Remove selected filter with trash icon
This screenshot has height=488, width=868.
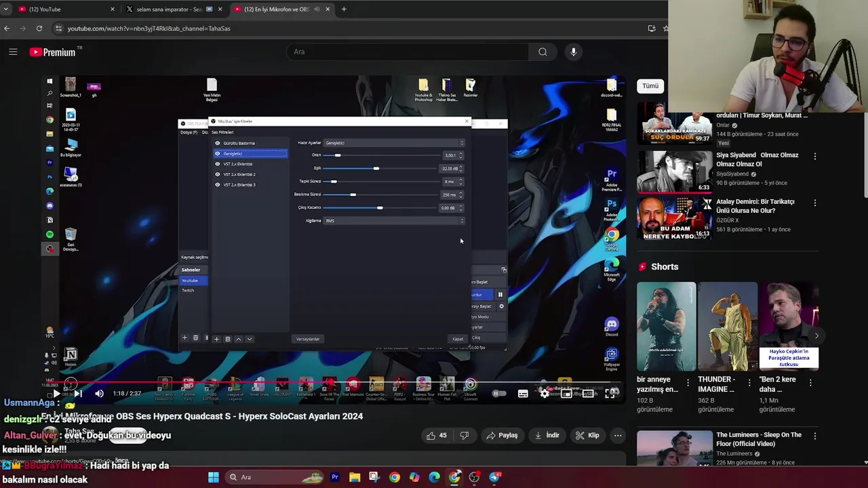pos(227,339)
